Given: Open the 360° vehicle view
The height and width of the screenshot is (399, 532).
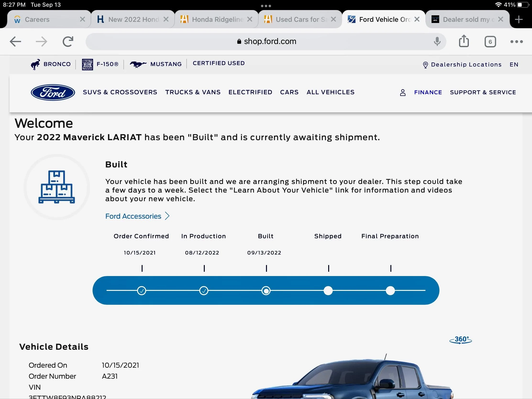Looking at the screenshot, I should [460, 340].
